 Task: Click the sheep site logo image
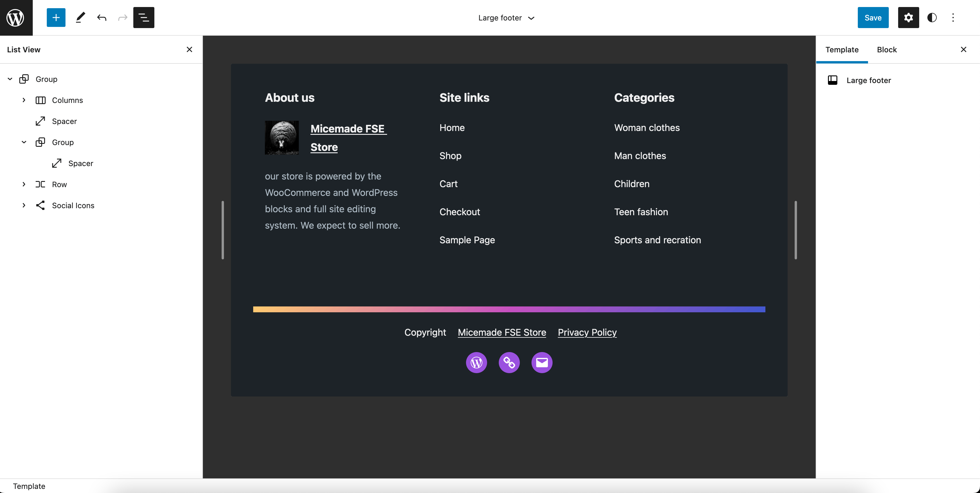(282, 138)
